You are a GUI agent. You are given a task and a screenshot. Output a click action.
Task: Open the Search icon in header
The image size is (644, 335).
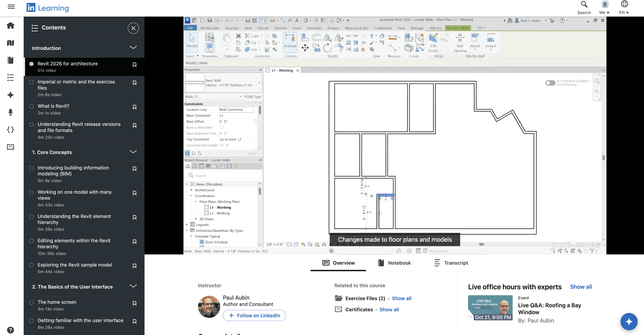[584, 8]
